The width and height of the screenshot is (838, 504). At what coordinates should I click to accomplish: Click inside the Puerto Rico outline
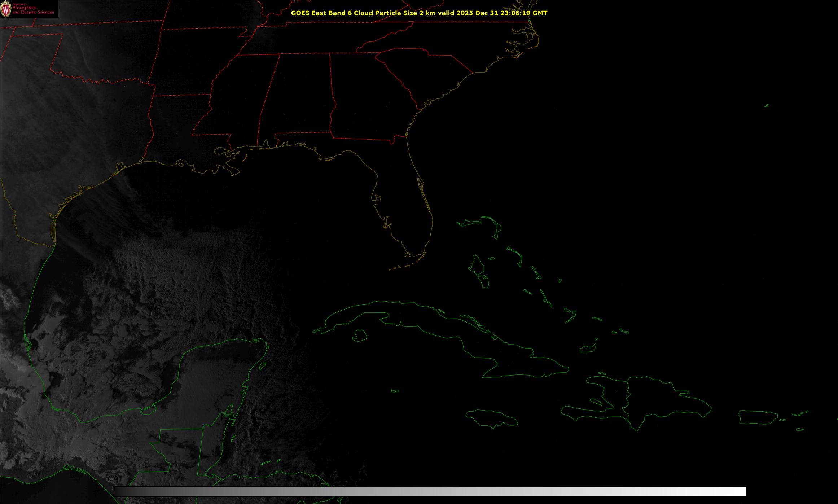758,417
